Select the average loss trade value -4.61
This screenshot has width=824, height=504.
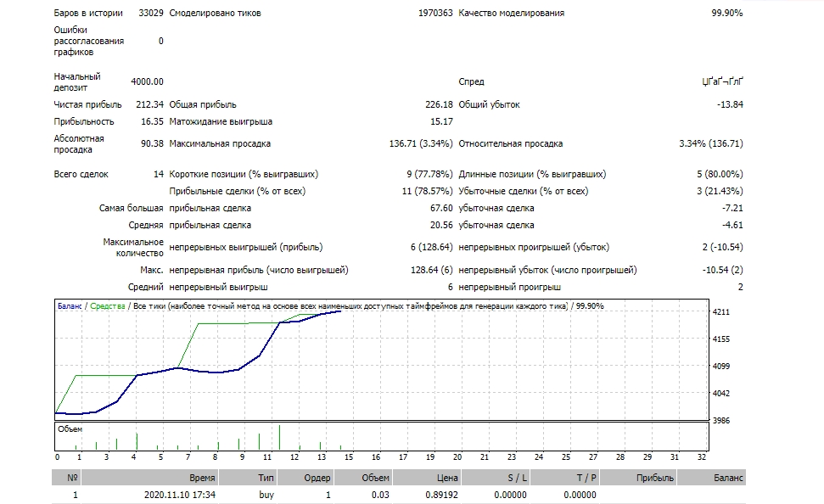click(x=732, y=225)
